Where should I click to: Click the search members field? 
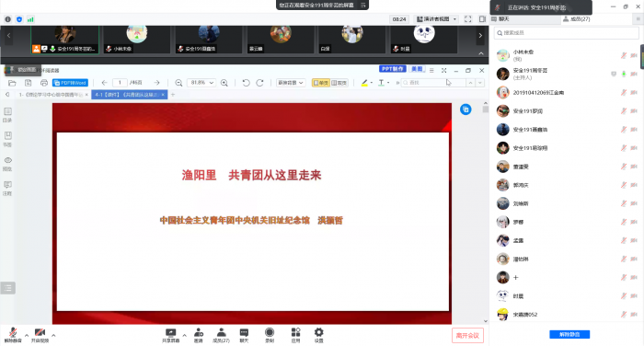click(x=566, y=33)
